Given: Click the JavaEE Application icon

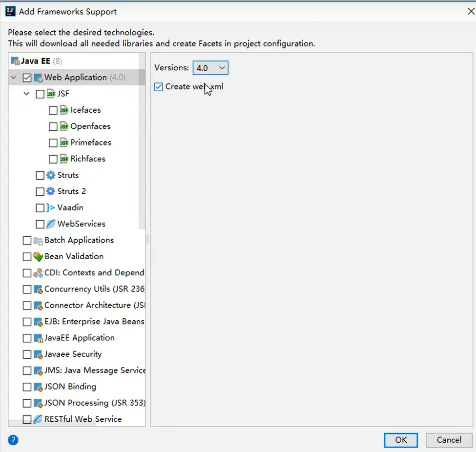Looking at the screenshot, I should point(38,338).
